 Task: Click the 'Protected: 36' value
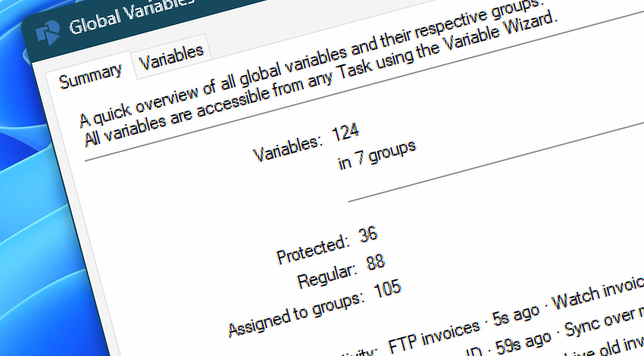[367, 235]
